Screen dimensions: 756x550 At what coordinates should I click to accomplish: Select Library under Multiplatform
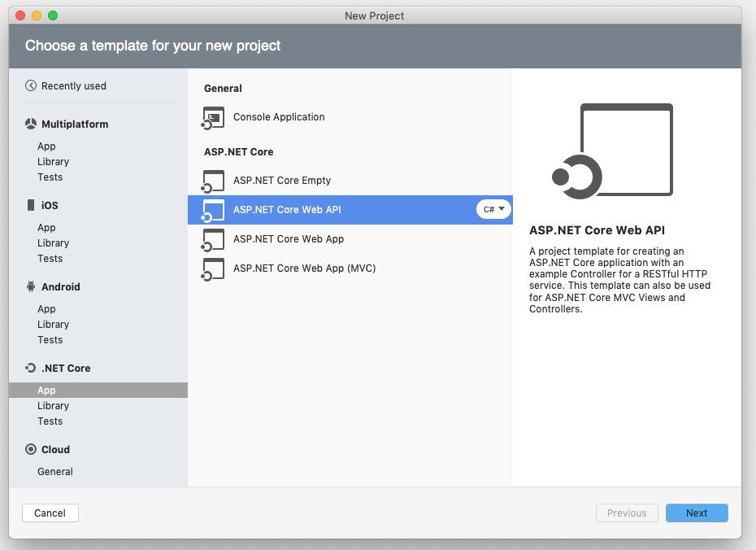53,162
